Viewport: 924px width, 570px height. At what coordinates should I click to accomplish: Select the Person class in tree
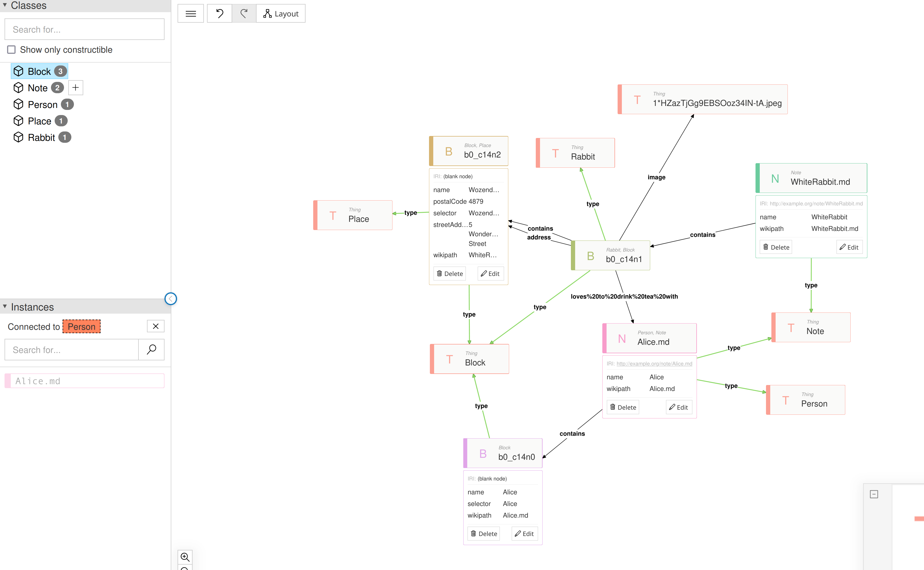pyautogui.click(x=42, y=105)
